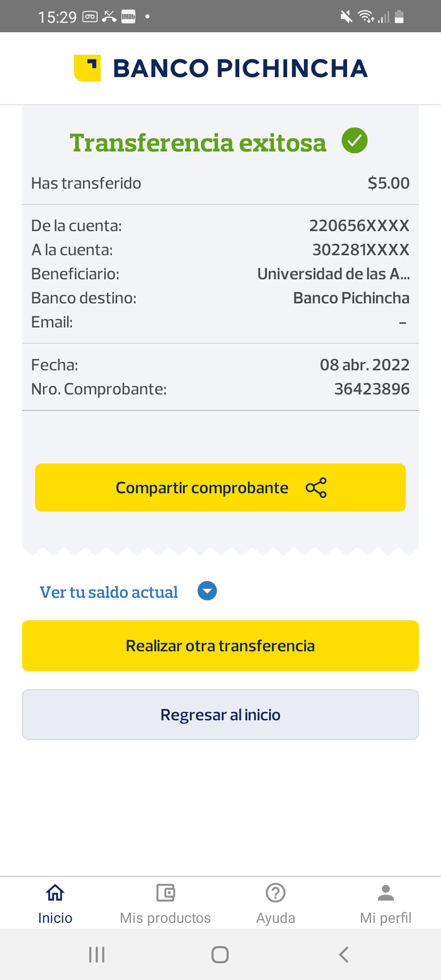The image size is (441, 980).
Task: Open the Ayuda question mark icon
Action: (x=276, y=893)
